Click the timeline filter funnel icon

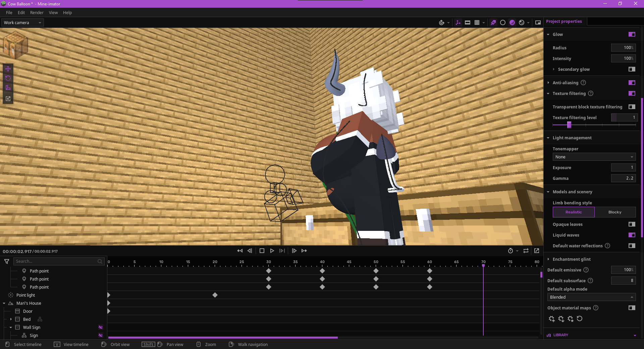pyautogui.click(x=7, y=261)
